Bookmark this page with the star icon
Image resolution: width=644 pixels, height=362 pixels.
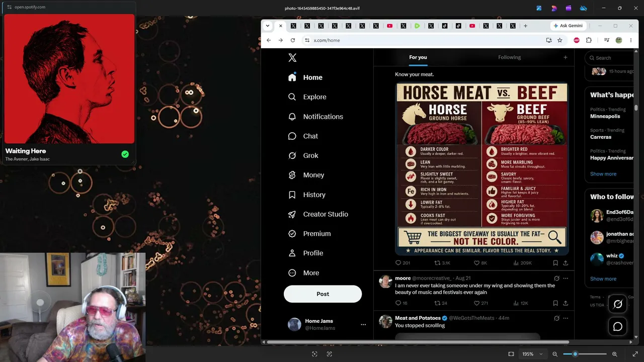pos(559,40)
